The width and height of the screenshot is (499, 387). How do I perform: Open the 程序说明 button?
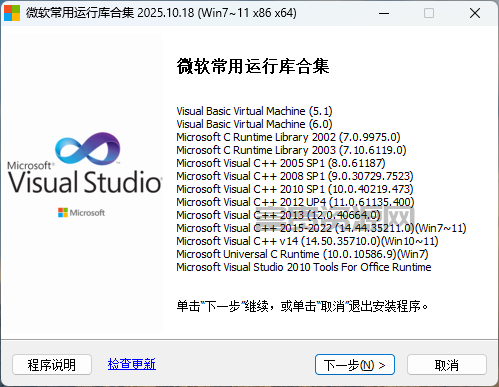point(52,365)
